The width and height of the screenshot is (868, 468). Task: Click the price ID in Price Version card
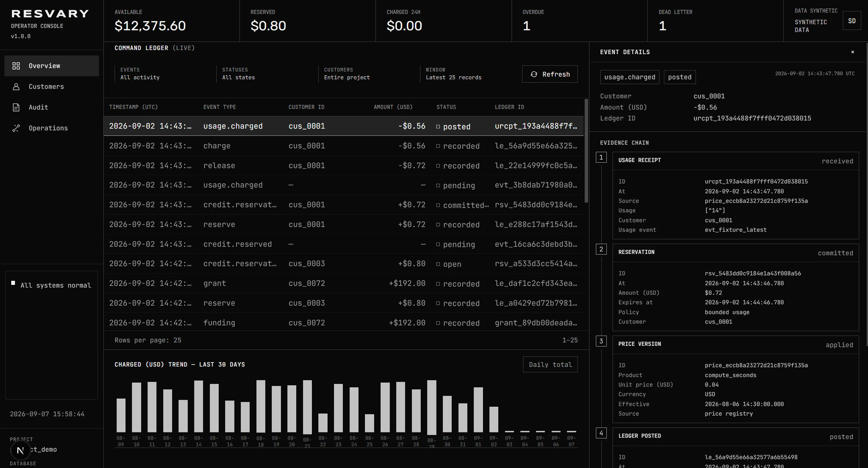(x=756, y=366)
